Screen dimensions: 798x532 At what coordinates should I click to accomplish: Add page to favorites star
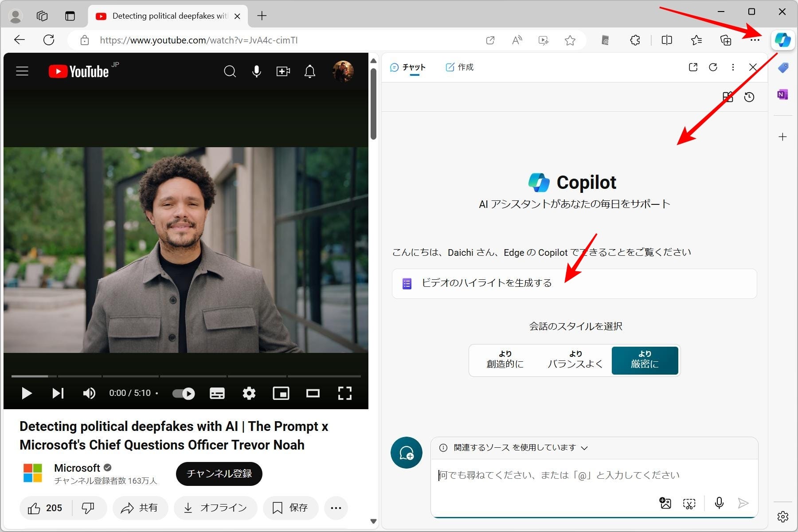[x=570, y=40]
